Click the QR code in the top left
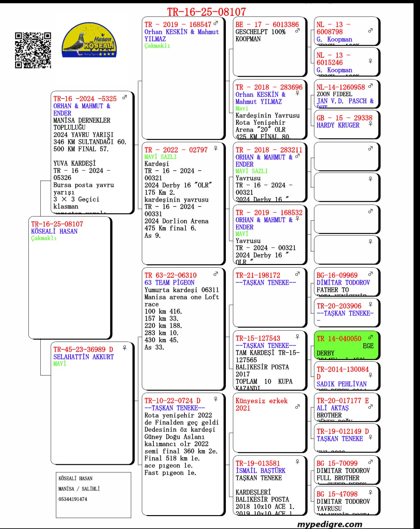Viewport: 420px width, 529px height. coord(33,50)
